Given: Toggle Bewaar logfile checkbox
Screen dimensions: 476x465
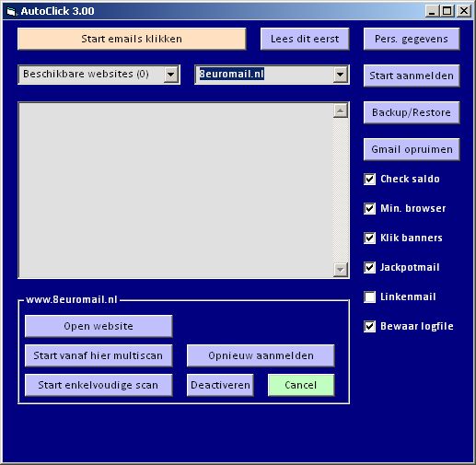Looking at the screenshot, I should pos(369,326).
